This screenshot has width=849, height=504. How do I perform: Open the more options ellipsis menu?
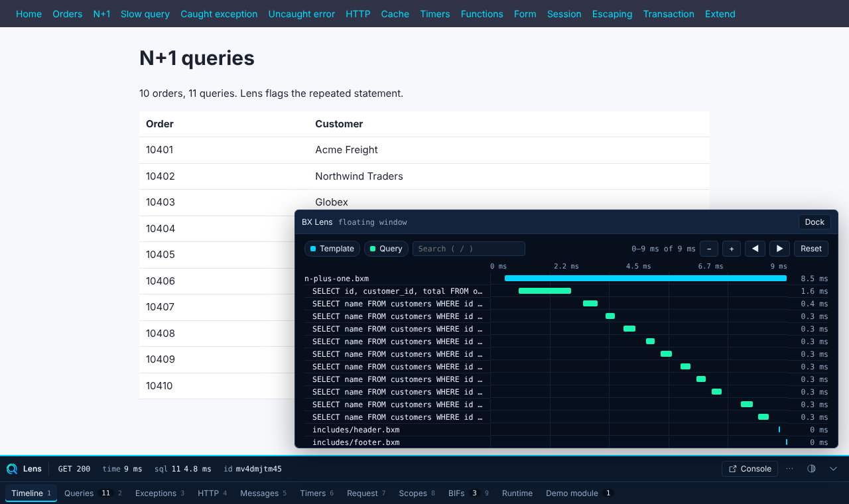(x=789, y=469)
